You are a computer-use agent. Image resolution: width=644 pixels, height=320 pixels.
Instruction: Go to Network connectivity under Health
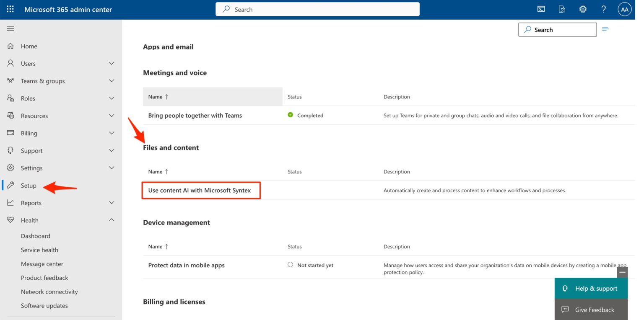point(49,292)
